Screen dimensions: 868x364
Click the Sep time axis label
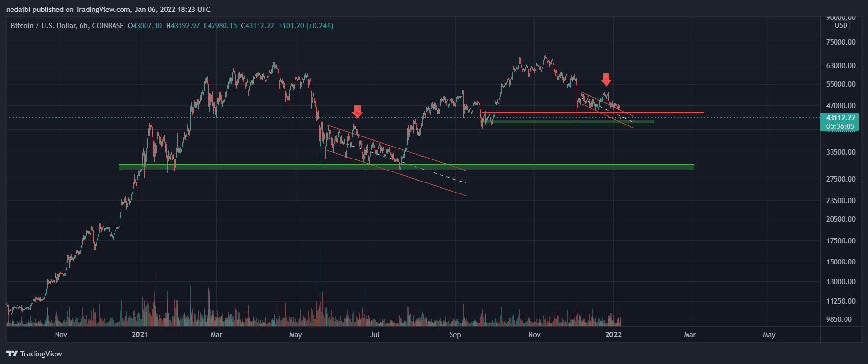455,335
